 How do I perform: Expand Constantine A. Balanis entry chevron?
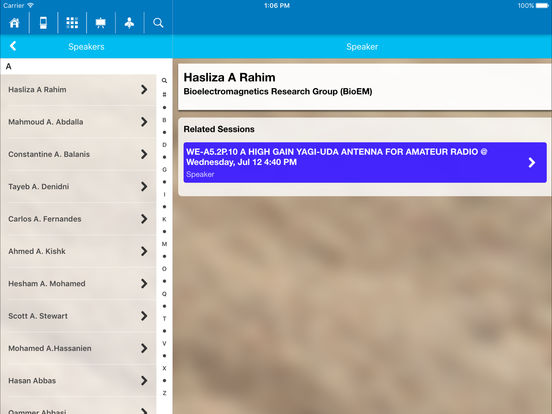pos(144,154)
